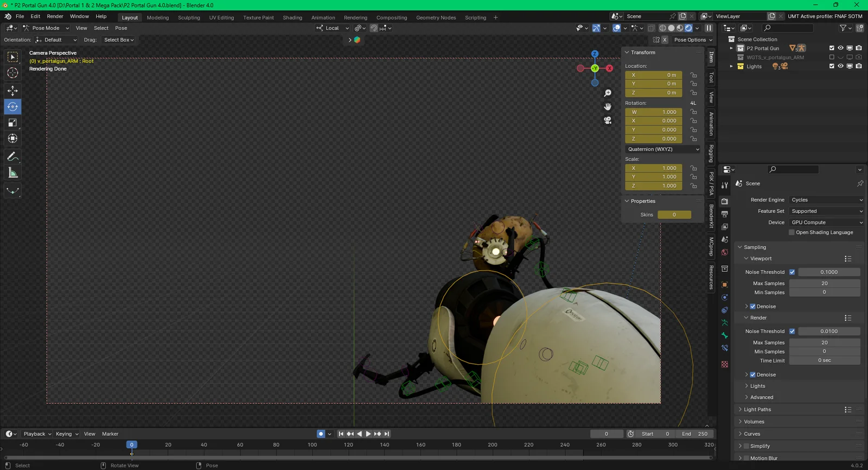The image size is (868, 470).
Task: Select the Annotate tool
Action: tap(12, 156)
